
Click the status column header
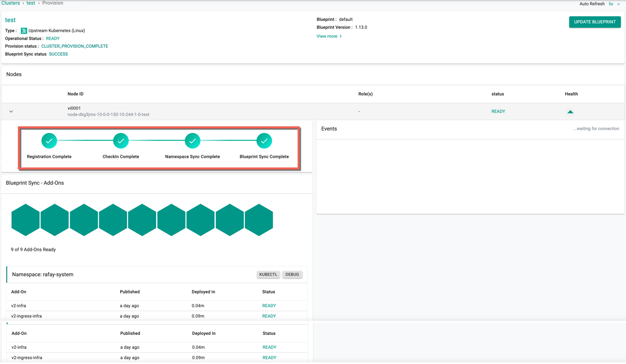(498, 94)
